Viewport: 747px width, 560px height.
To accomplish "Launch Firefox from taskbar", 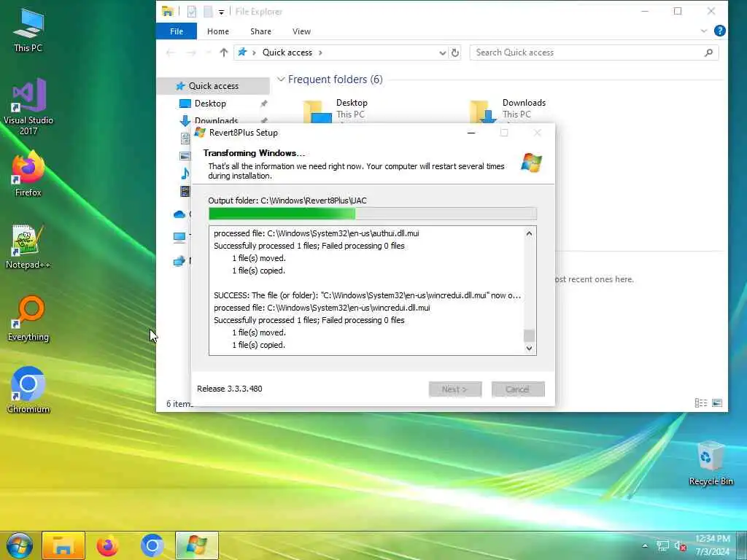I will tap(108, 545).
